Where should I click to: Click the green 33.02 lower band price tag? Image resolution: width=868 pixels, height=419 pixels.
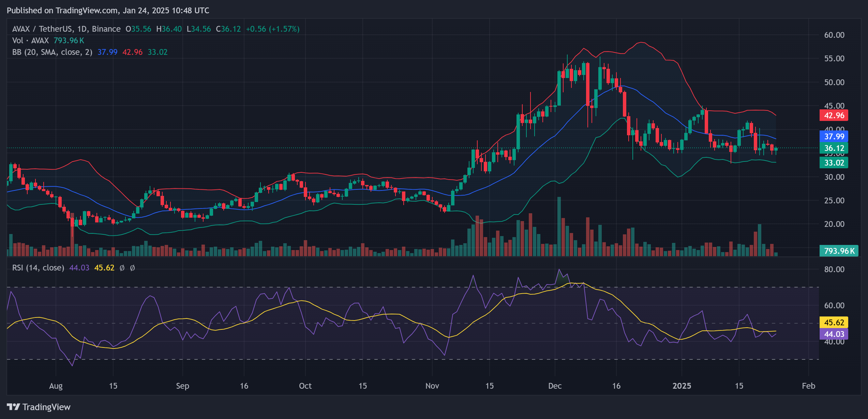coord(834,163)
